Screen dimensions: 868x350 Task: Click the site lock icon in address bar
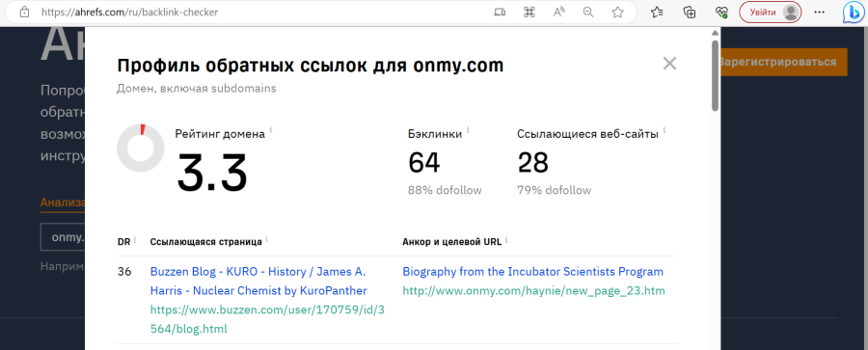click(x=24, y=13)
